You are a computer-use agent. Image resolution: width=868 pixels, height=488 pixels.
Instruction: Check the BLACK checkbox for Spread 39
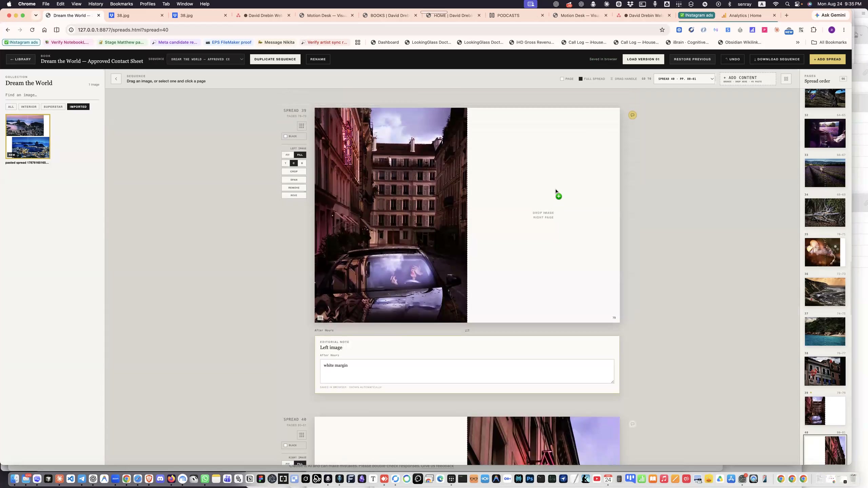[285, 136]
